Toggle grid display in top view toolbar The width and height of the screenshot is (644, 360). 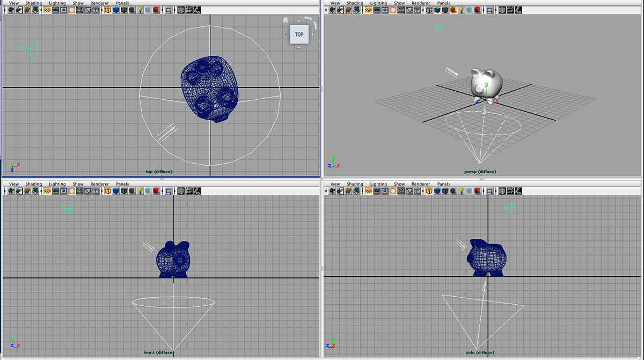pos(48,10)
